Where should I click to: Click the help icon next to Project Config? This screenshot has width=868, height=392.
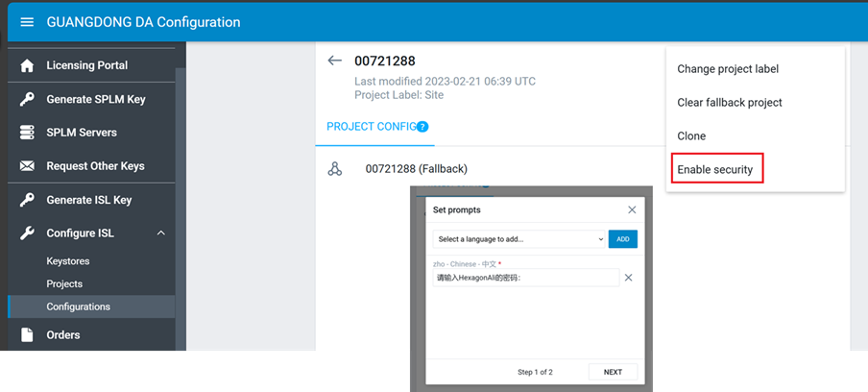(422, 127)
